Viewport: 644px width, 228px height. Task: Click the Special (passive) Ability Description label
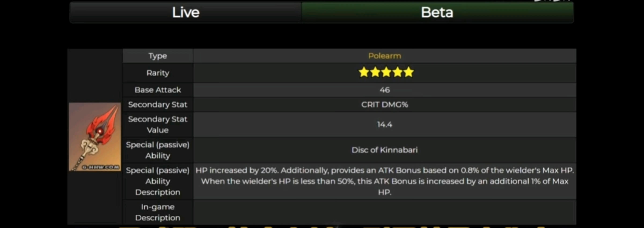[x=158, y=181]
